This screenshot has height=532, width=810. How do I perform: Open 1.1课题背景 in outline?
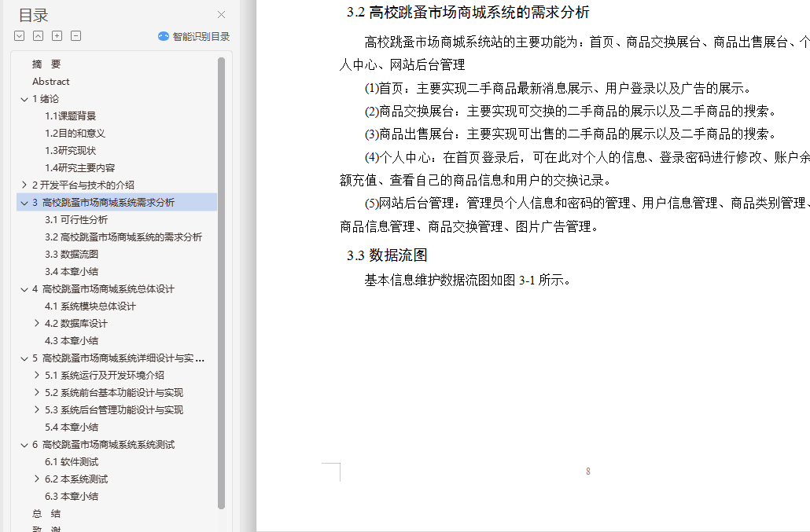click(70, 116)
